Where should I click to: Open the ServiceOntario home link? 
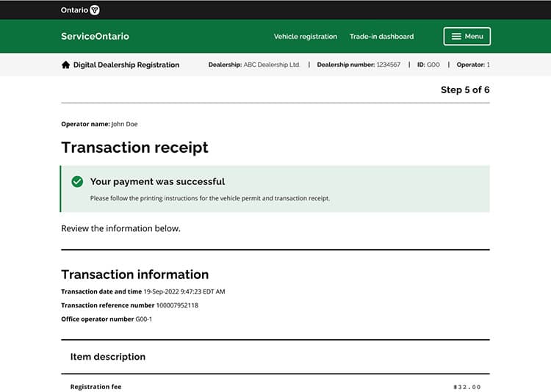pos(95,37)
